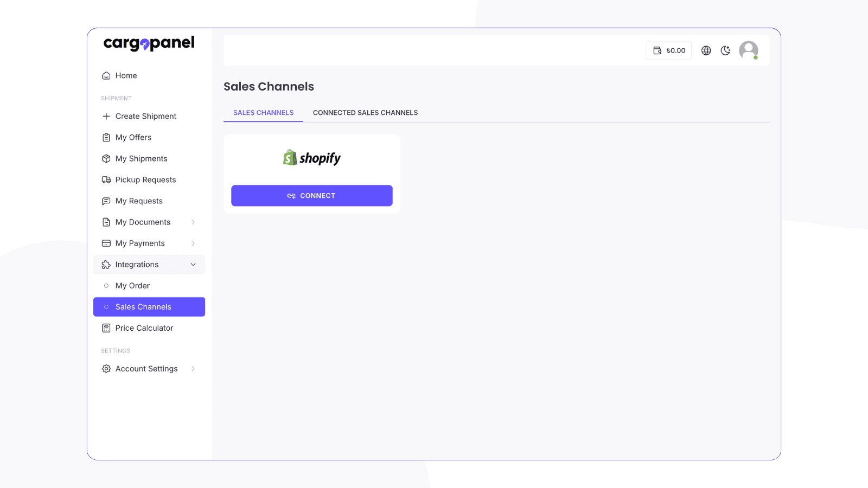
Task: Navigate to My Offers
Action: [132, 137]
